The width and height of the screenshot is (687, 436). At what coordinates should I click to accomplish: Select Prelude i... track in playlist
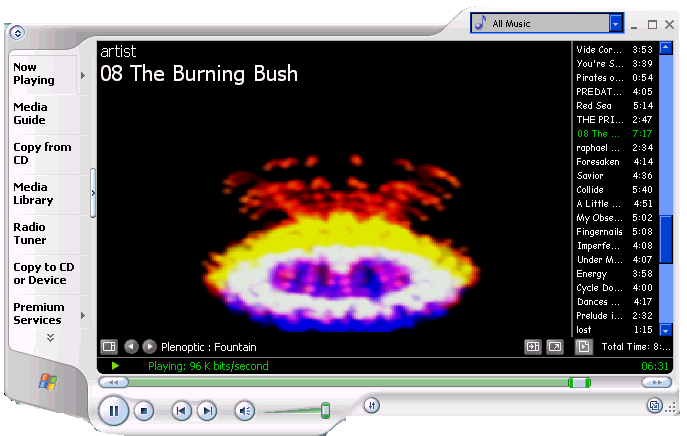pos(615,316)
